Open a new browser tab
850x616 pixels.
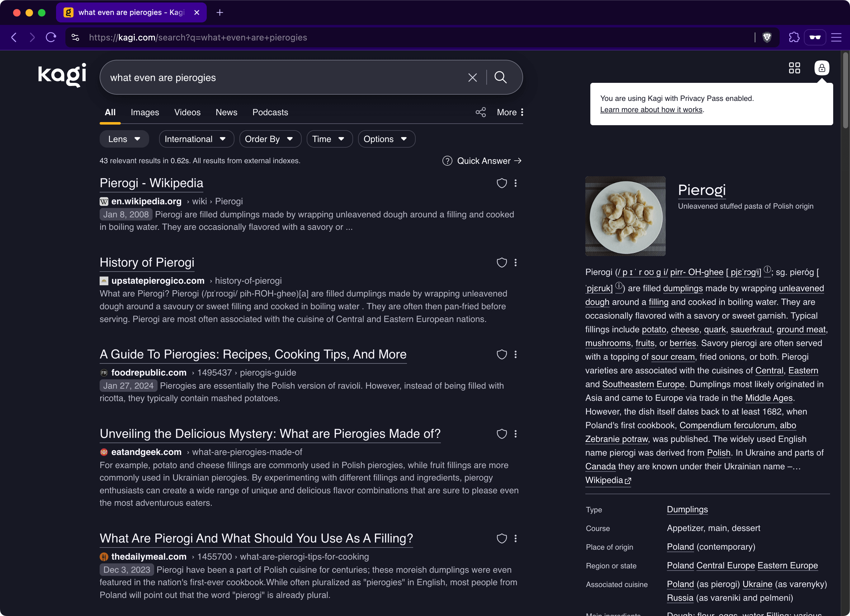[220, 12]
